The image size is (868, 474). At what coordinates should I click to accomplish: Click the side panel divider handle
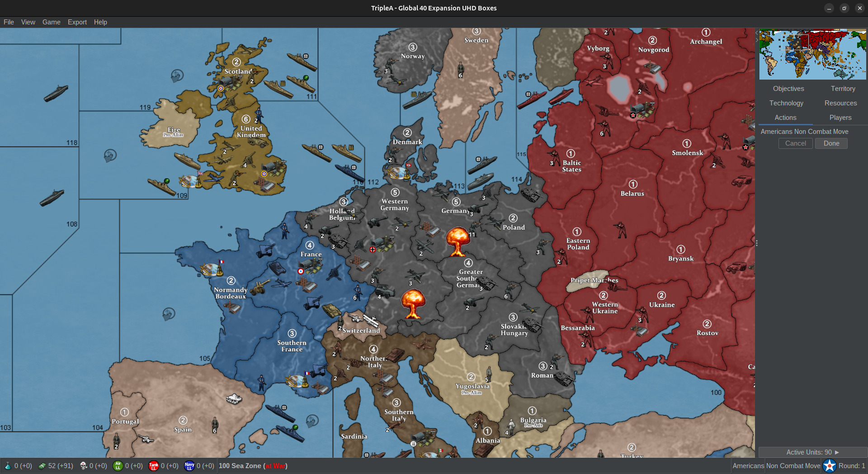pyautogui.click(x=757, y=243)
